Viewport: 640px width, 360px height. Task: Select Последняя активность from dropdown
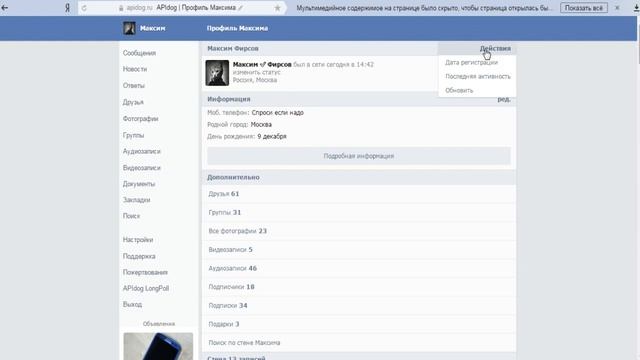click(478, 76)
